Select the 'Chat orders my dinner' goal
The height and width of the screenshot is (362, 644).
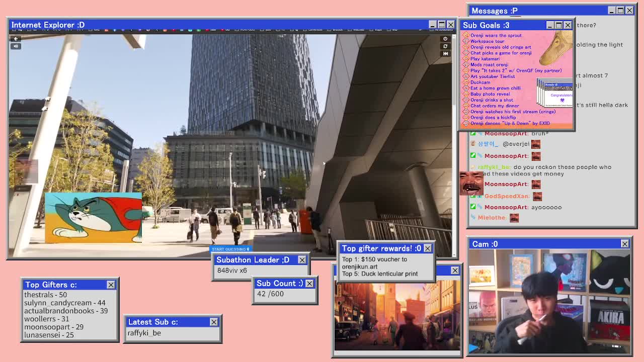pyautogui.click(x=495, y=106)
